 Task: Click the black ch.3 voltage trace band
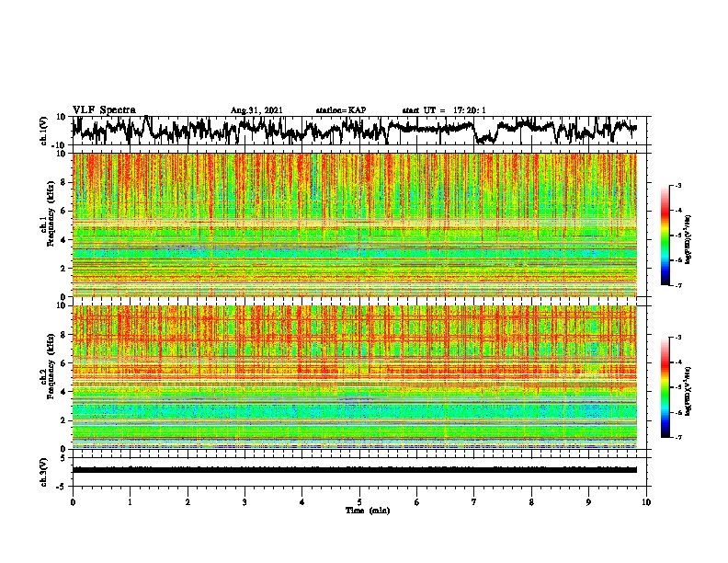point(355,470)
